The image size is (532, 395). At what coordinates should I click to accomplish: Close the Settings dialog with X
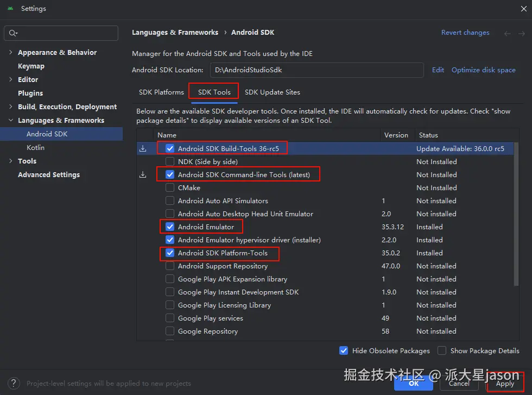523,9
